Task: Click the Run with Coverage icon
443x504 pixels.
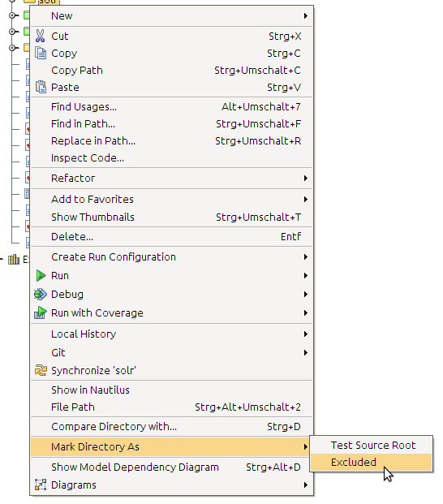Action: 40,312
